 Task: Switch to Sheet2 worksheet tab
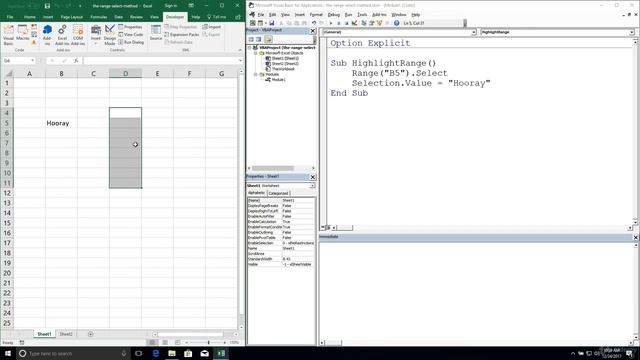66,334
